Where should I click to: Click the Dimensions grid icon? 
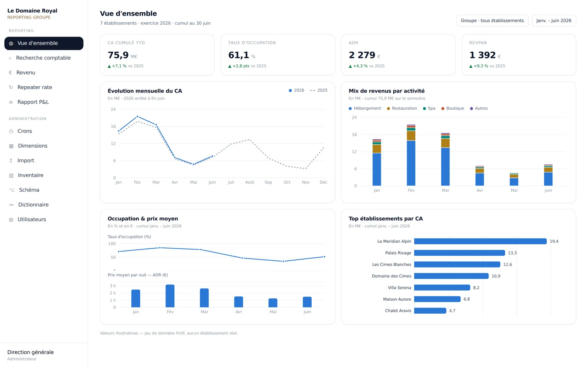pyautogui.click(x=11, y=146)
